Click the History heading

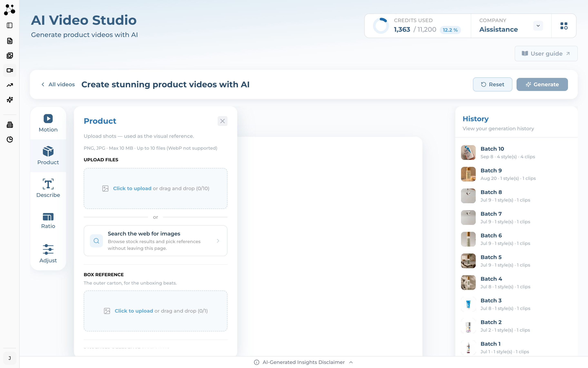coord(476,119)
